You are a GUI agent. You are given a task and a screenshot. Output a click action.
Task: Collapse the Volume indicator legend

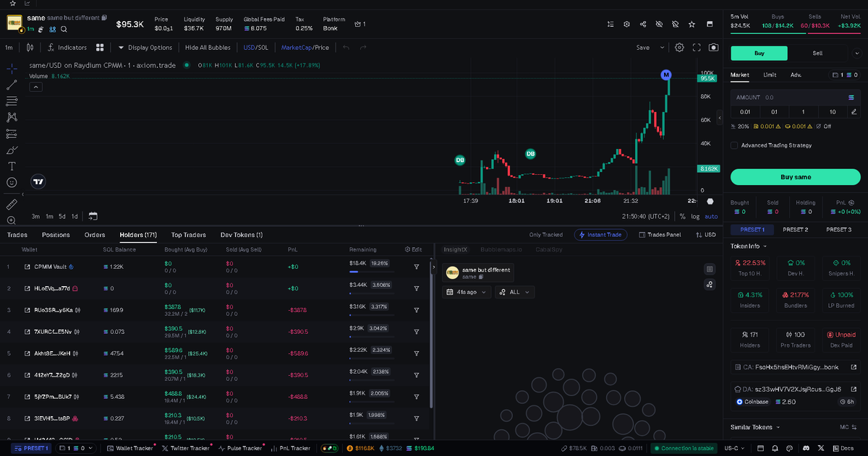point(35,87)
